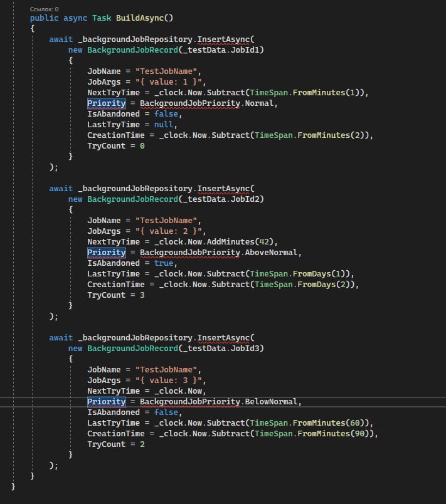Click FromDays(1) in LastTryTime line
The width and height of the screenshot is (446, 504).
tap(318, 273)
